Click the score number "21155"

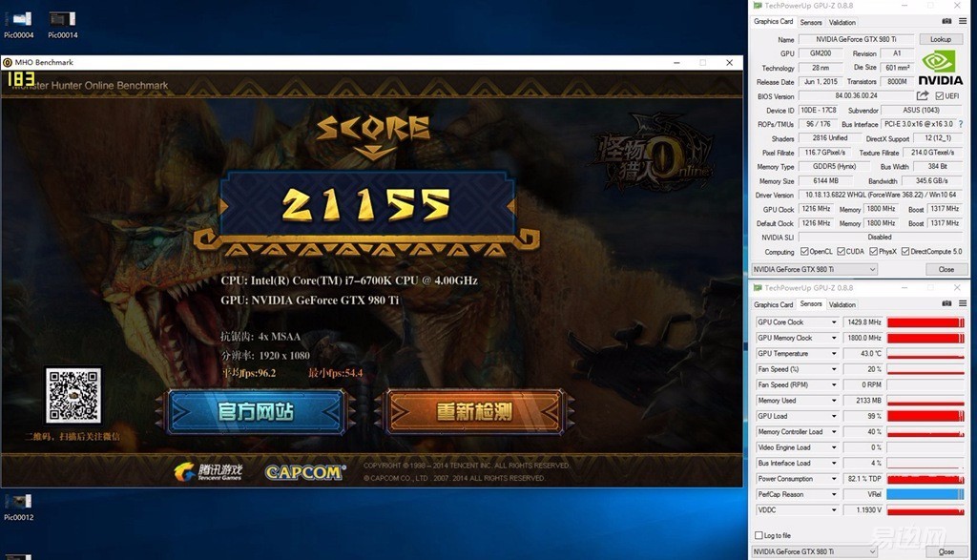366,205
